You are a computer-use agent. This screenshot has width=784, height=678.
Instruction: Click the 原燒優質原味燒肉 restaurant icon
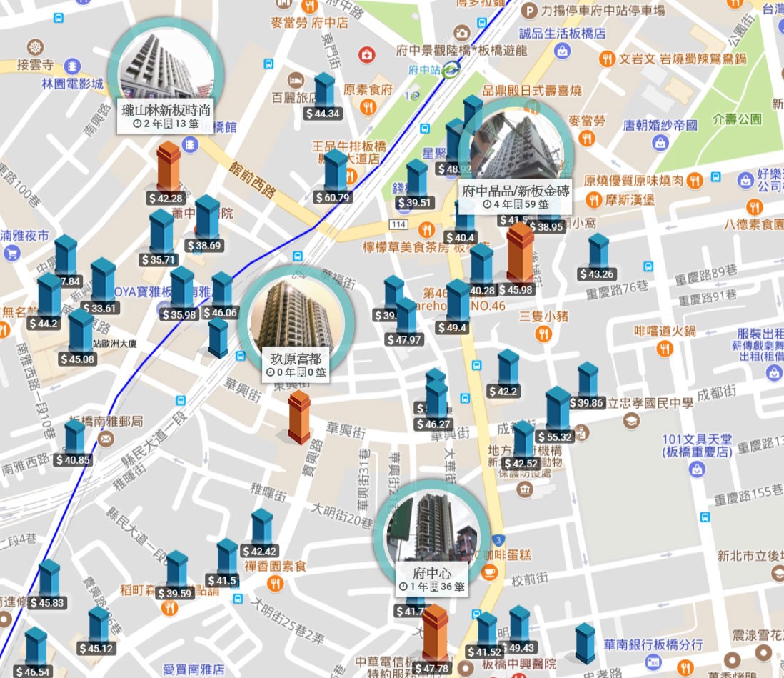[x=695, y=181]
